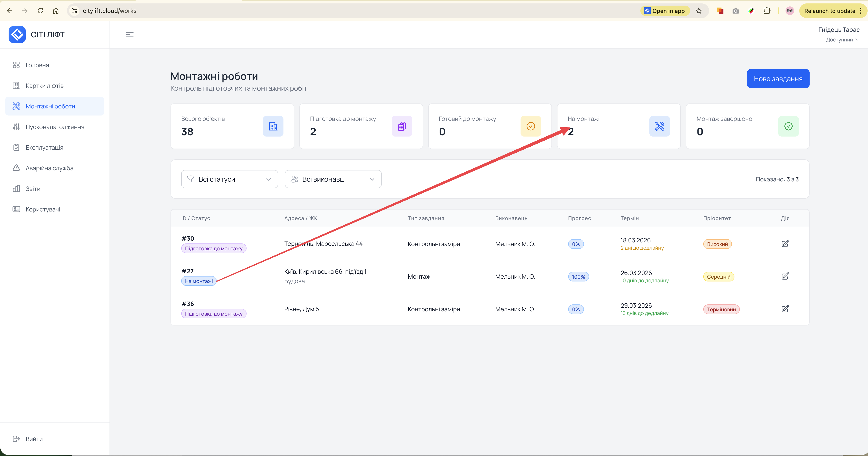Image resolution: width=868 pixels, height=456 pixels.
Task: Click the edit icon for task #30
Action: pos(785,243)
